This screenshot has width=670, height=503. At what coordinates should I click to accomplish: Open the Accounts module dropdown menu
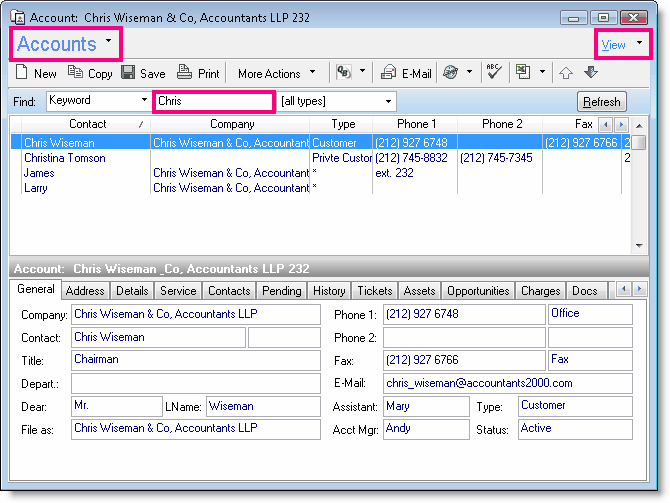point(107,44)
